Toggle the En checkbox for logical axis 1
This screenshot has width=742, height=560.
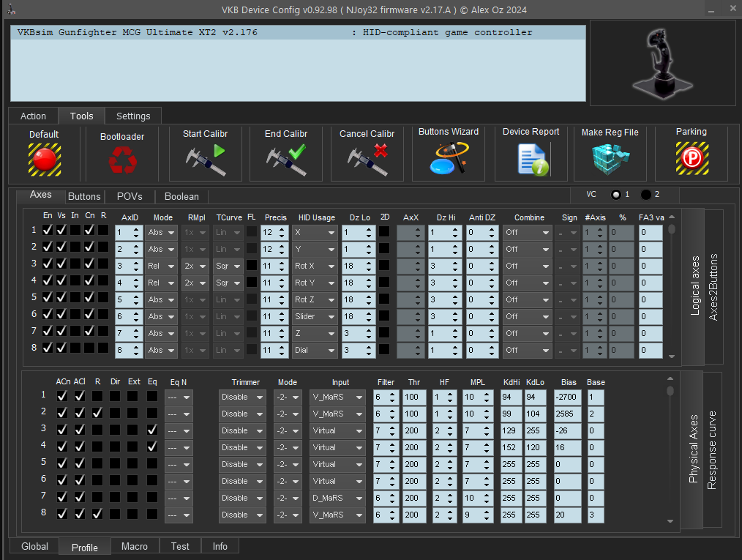pos(48,231)
